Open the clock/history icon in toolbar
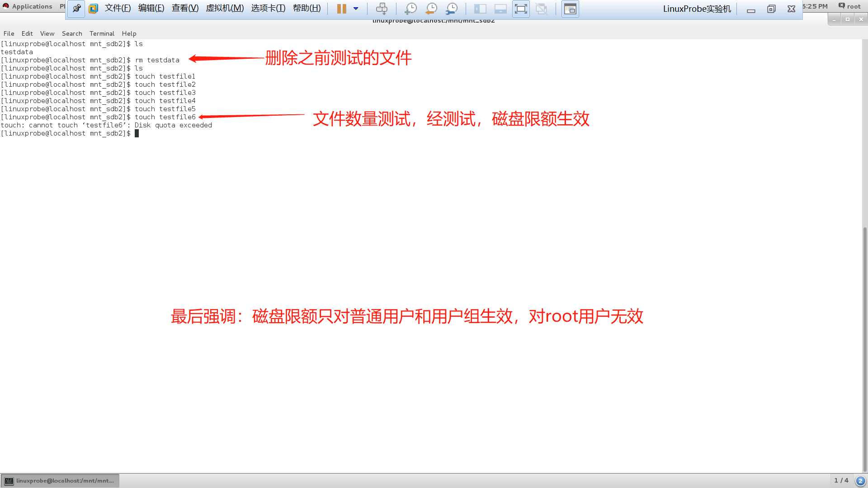868x488 pixels. (432, 8)
